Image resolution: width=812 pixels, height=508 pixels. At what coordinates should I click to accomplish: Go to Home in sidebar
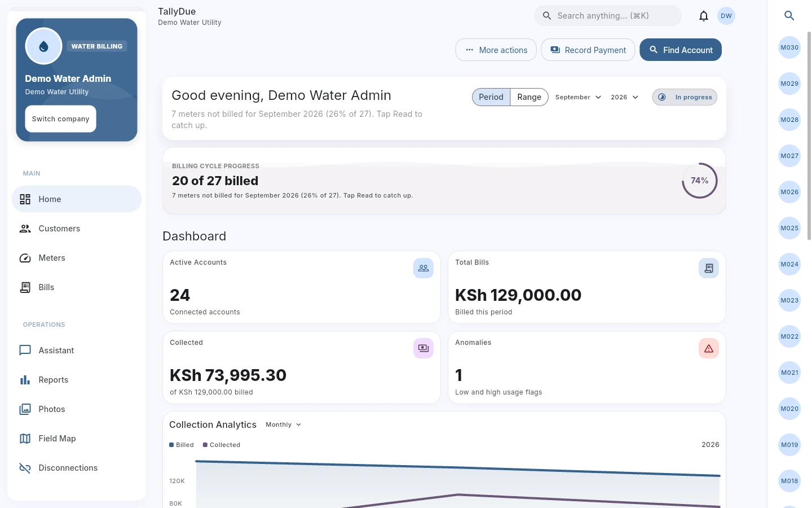(x=77, y=199)
